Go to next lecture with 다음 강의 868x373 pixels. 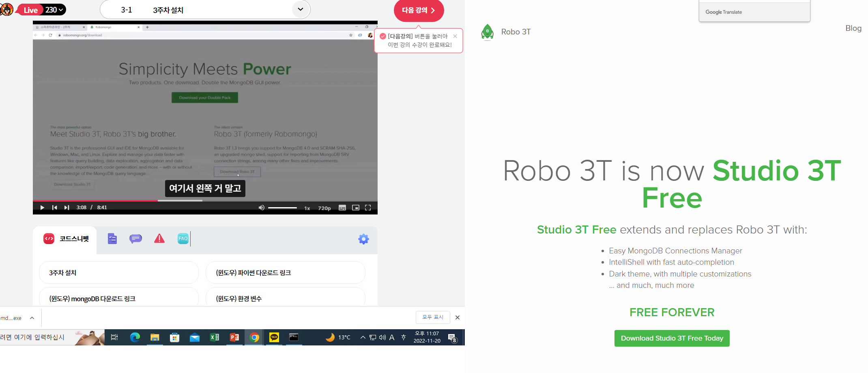point(419,10)
